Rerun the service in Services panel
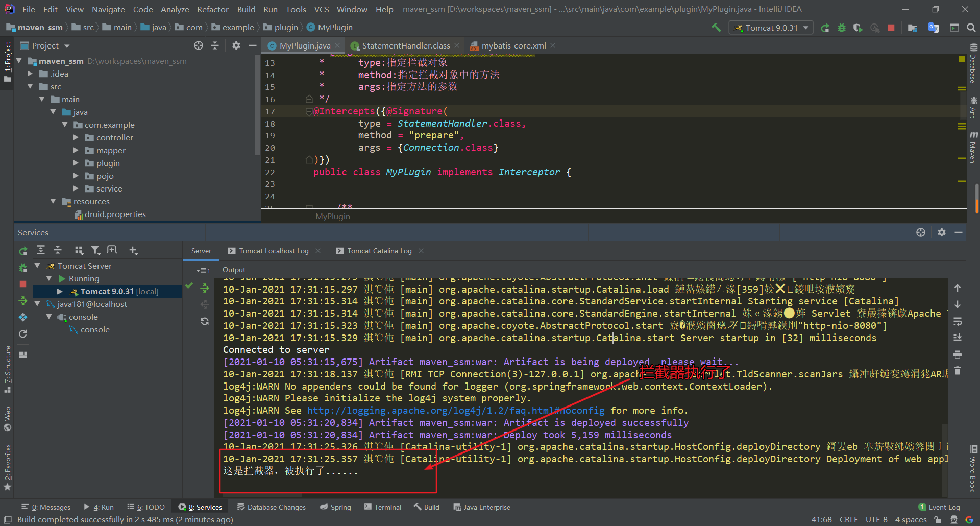980x526 pixels. pyautogui.click(x=23, y=251)
